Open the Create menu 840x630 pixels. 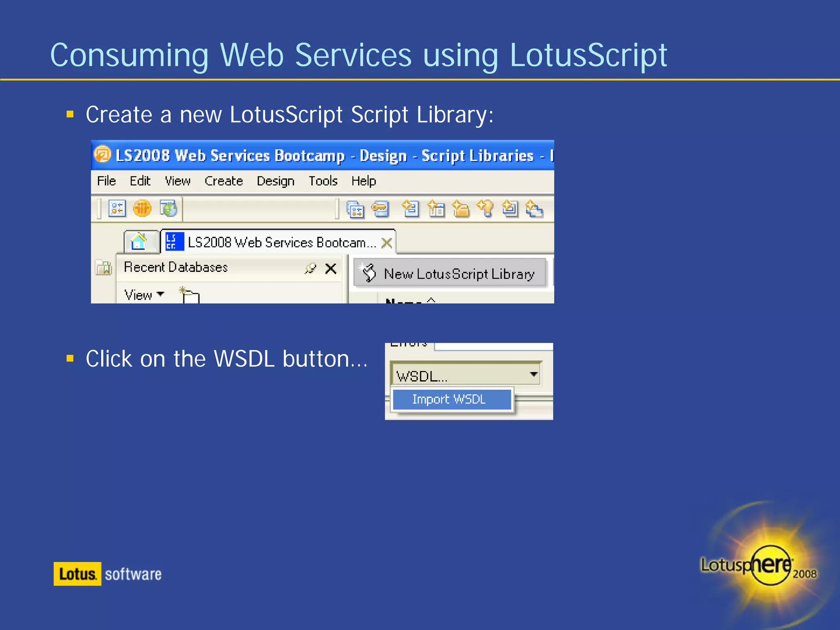point(224,181)
